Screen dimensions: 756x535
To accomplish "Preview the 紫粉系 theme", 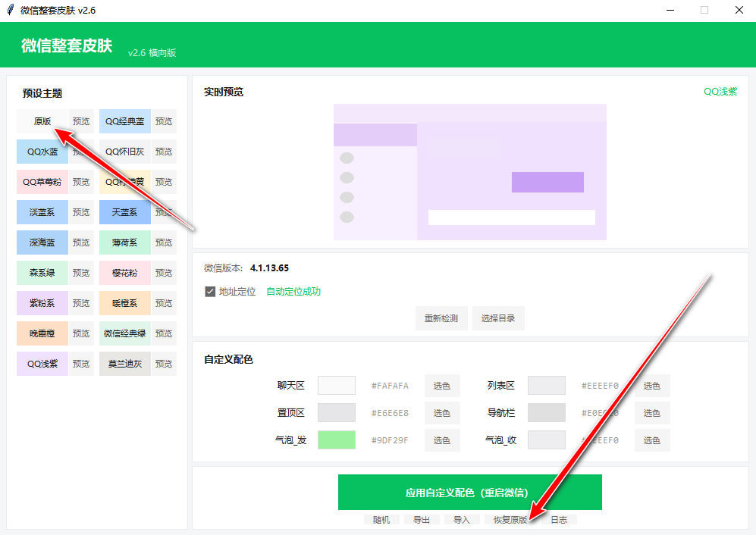I will pyautogui.click(x=81, y=303).
